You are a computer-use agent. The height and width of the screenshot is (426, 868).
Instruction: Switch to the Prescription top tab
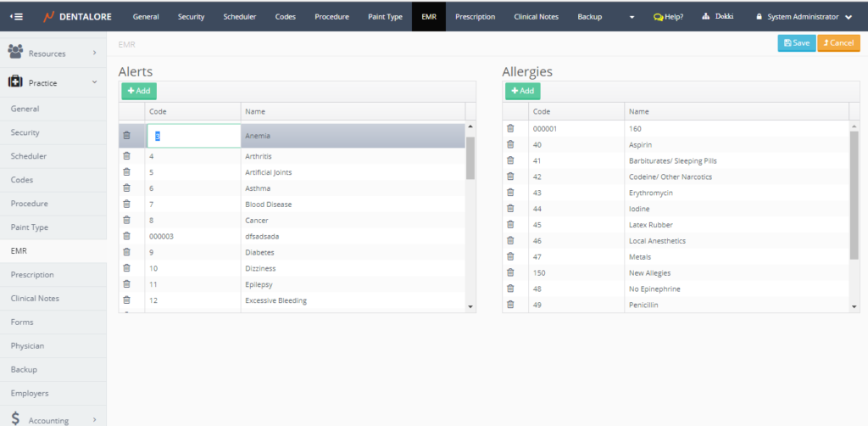[475, 16]
